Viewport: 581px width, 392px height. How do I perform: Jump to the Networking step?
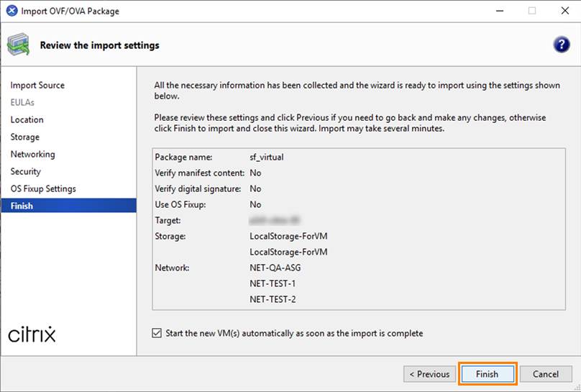click(32, 154)
